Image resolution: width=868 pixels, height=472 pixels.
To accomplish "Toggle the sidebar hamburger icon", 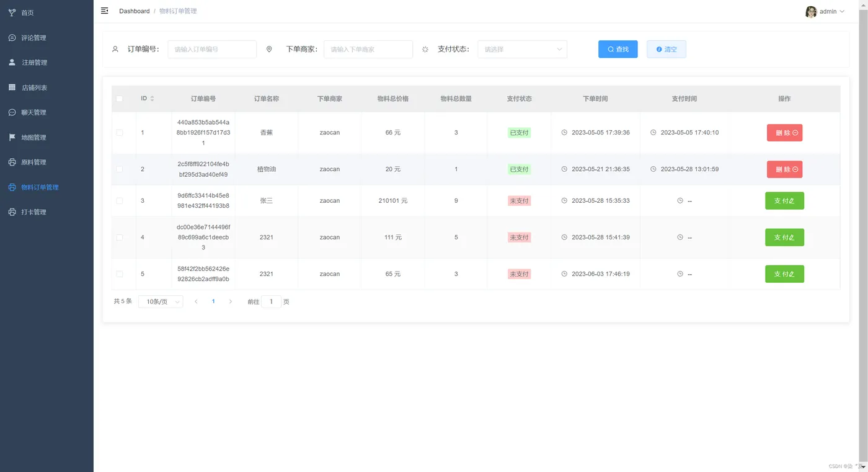I will click(104, 11).
